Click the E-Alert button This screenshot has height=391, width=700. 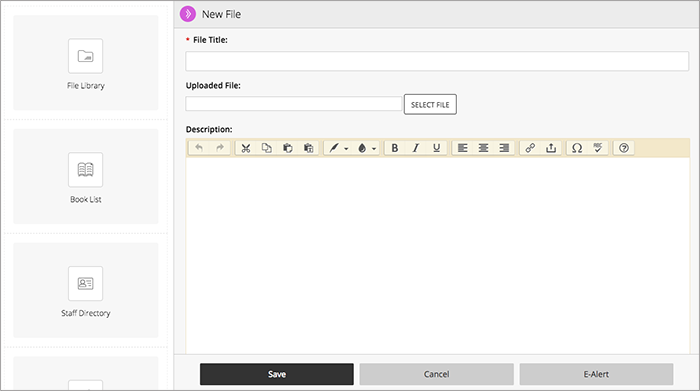[596, 374]
